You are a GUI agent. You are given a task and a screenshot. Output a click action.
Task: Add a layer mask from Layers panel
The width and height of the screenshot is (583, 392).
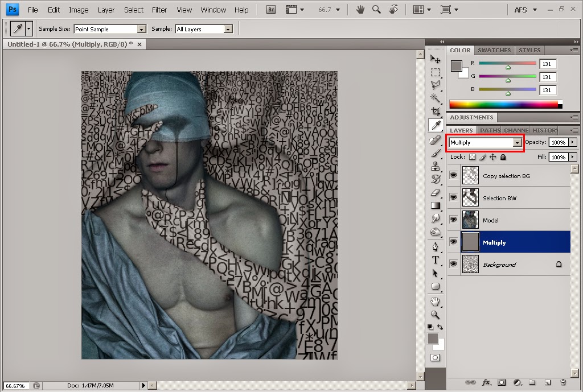coord(502,382)
